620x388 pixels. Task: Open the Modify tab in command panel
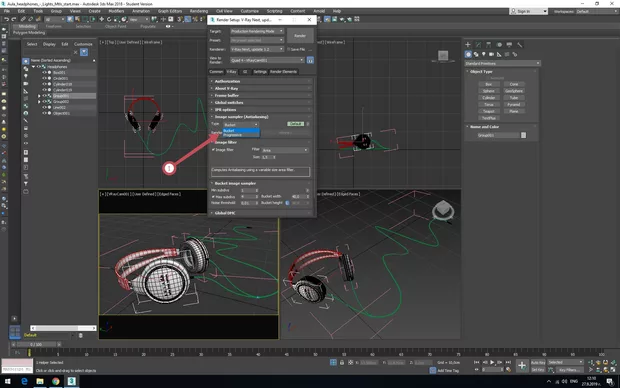pos(478,45)
